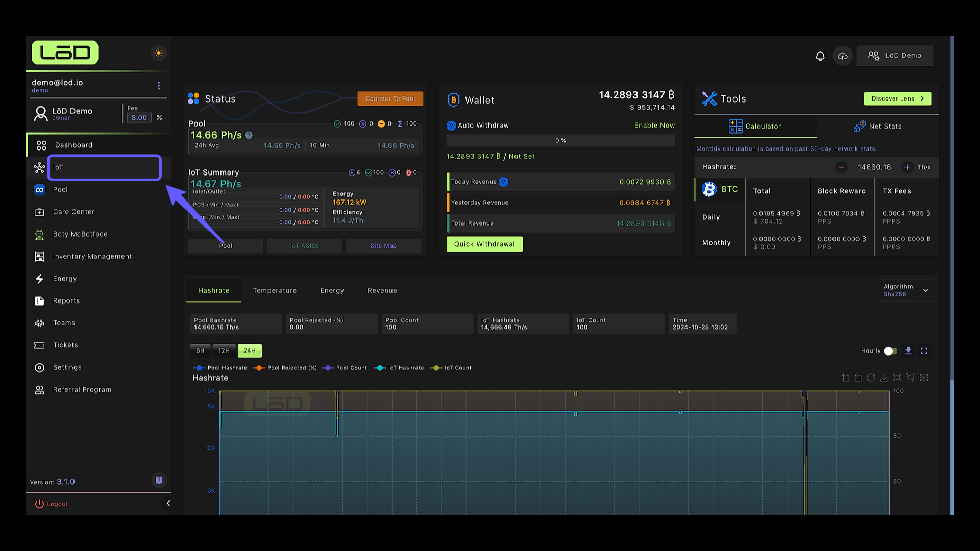Toggle Pool Count legend series
The image size is (980, 551).
345,368
